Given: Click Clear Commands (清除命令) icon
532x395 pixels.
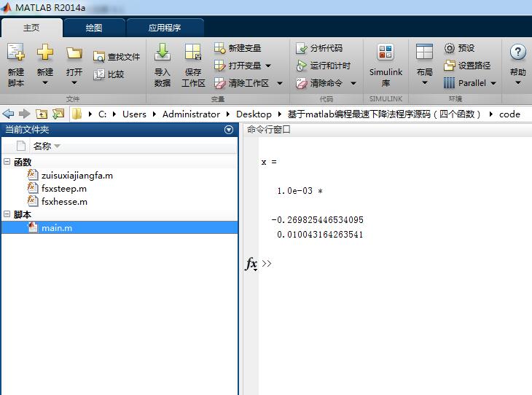Looking at the screenshot, I should click(301, 83).
